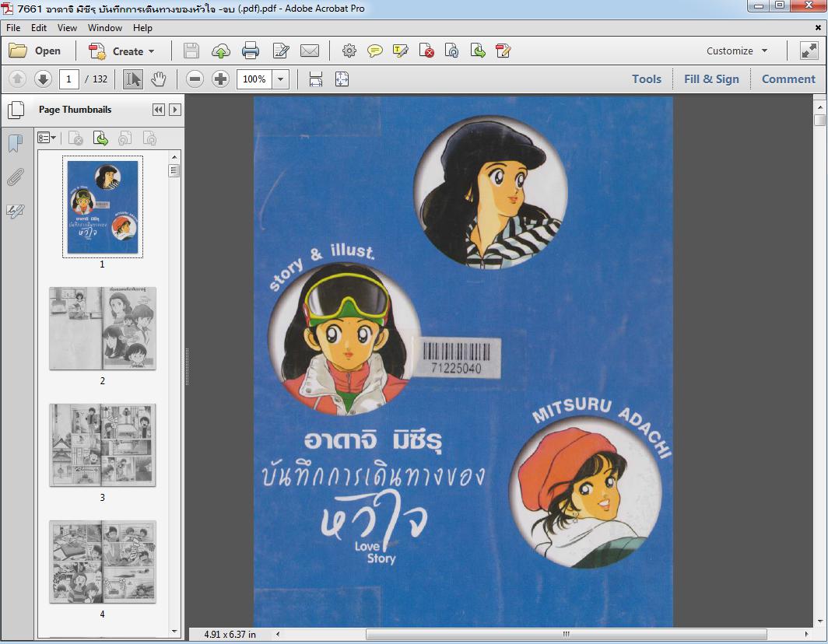
Task: Open the Create dropdown arrow
Action: pyautogui.click(x=152, y=51)
